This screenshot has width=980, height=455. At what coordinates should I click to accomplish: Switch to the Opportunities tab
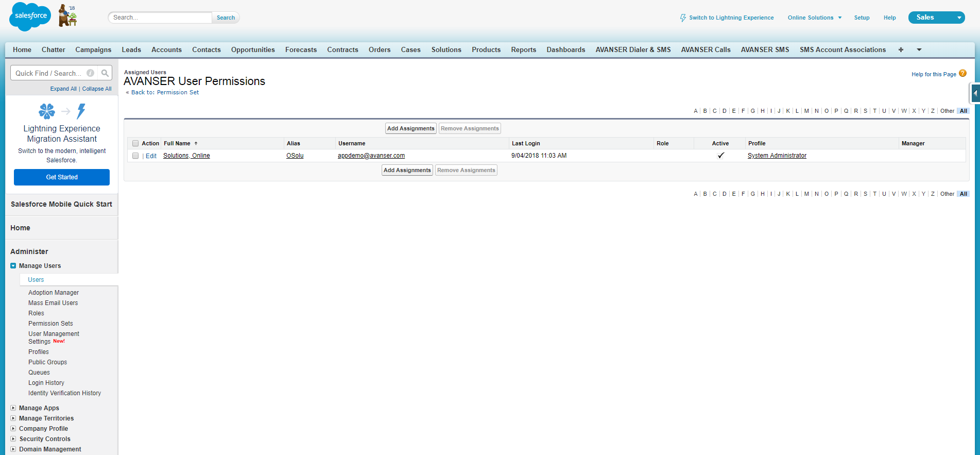coord(253,49)
